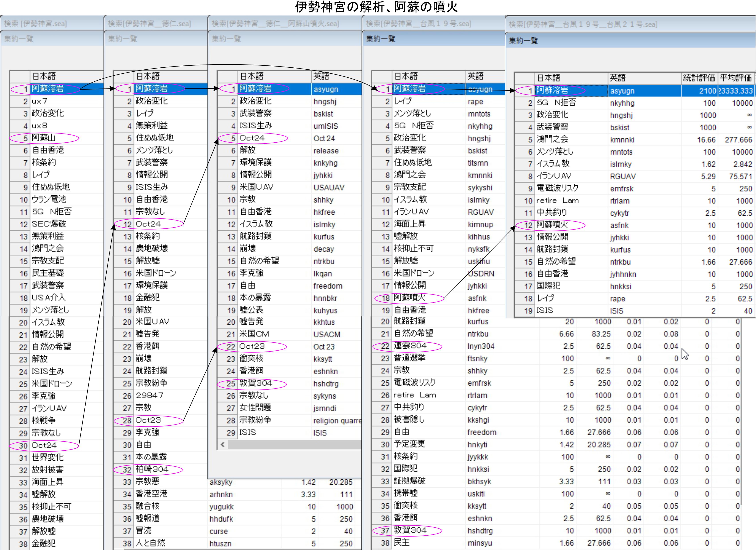The height and width of the screenshot is (550, 756).
Task: Select row 12 Oct24 in second list
Action: pyautogui.click(x=148, y=224)
